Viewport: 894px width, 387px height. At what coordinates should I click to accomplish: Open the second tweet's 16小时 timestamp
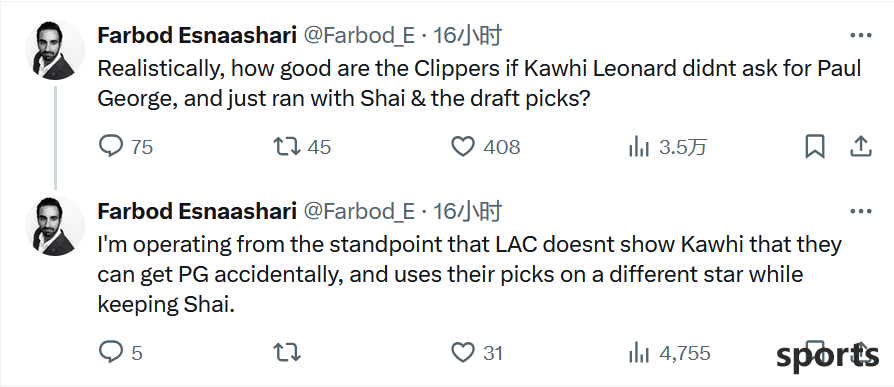pyautogui.click(x=467, y=211)
